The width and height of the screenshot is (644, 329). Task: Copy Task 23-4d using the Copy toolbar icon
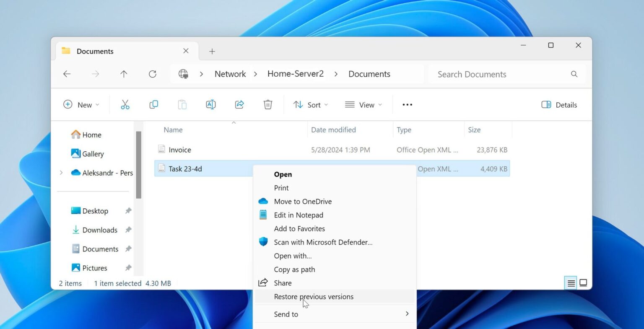coord(153,104)
